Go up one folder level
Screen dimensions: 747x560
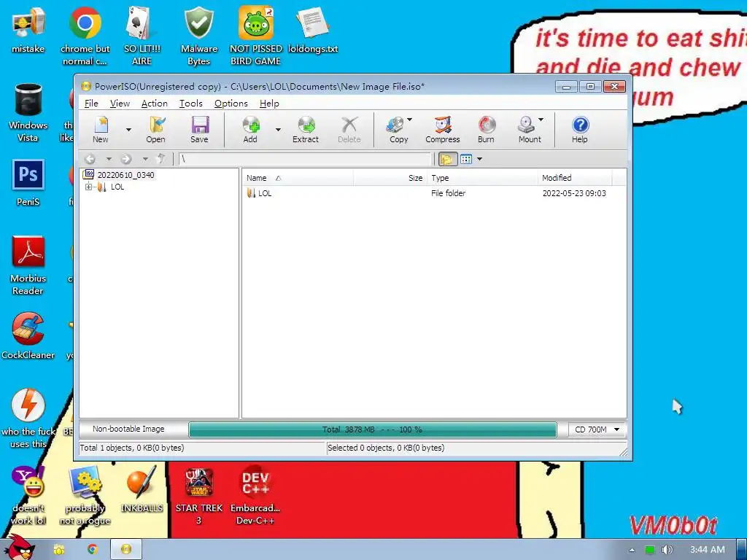(161, 158)
